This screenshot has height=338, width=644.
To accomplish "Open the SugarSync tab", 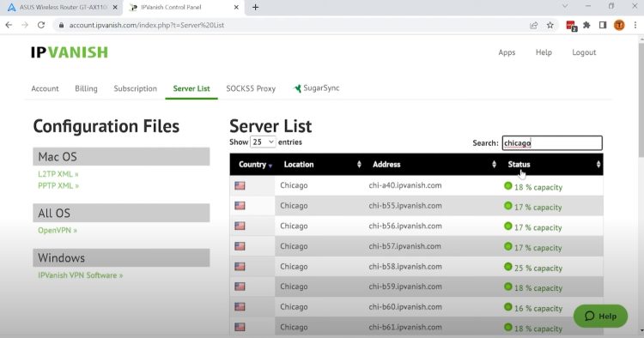I will coord(316,88).
